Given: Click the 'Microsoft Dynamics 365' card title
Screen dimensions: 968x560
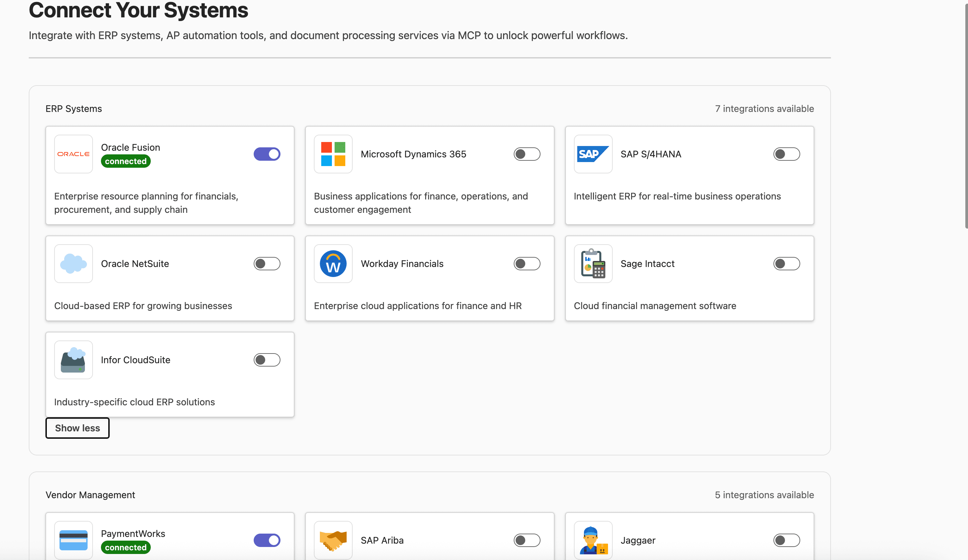Looking at the screenshot, I should point(413,154).
